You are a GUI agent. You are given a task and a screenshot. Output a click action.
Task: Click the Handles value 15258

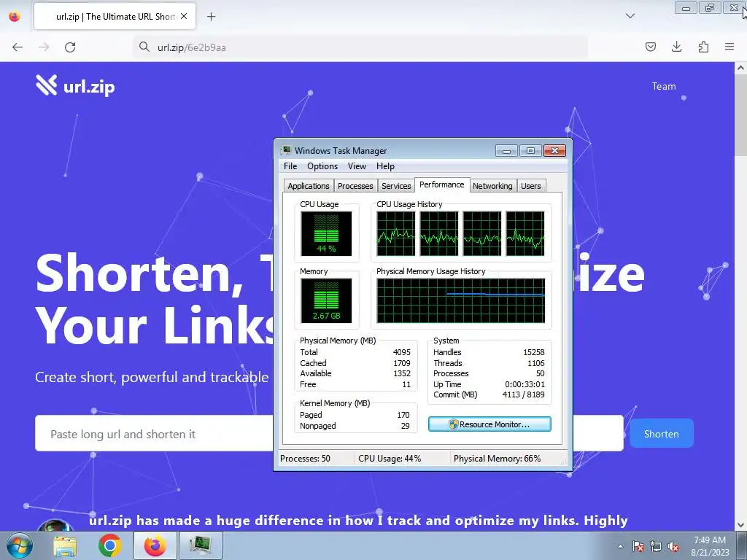533,352
